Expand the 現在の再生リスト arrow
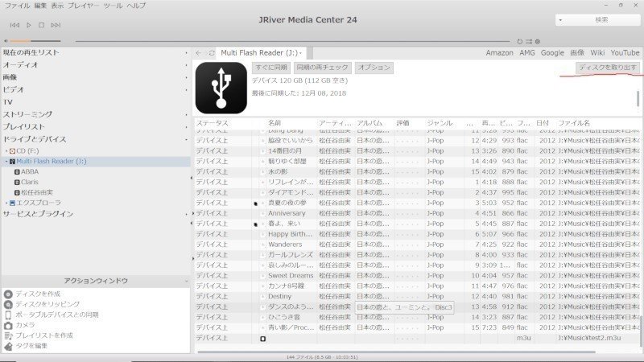The height and width of the screenshot is (362, 644). click(186, 53)
